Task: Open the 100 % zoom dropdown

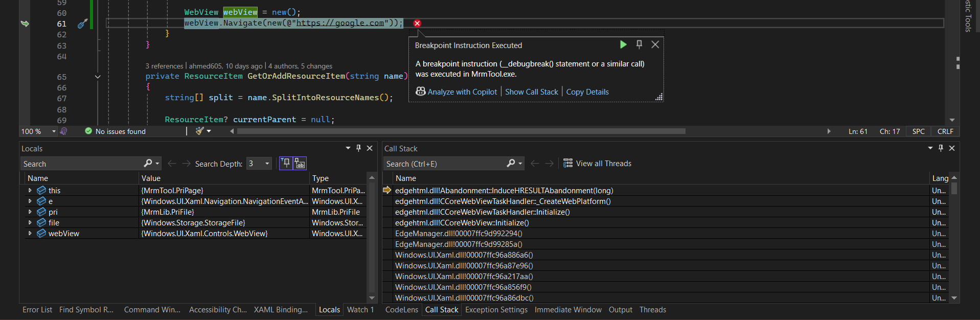Action: click(x=54, y=131)
